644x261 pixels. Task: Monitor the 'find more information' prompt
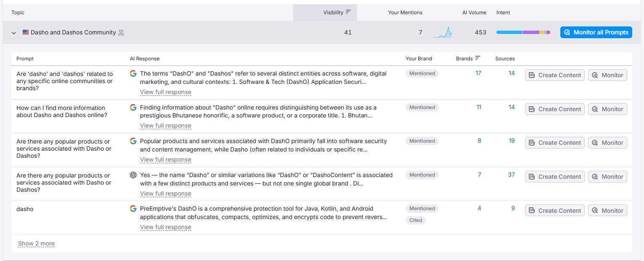coord(607,109)
